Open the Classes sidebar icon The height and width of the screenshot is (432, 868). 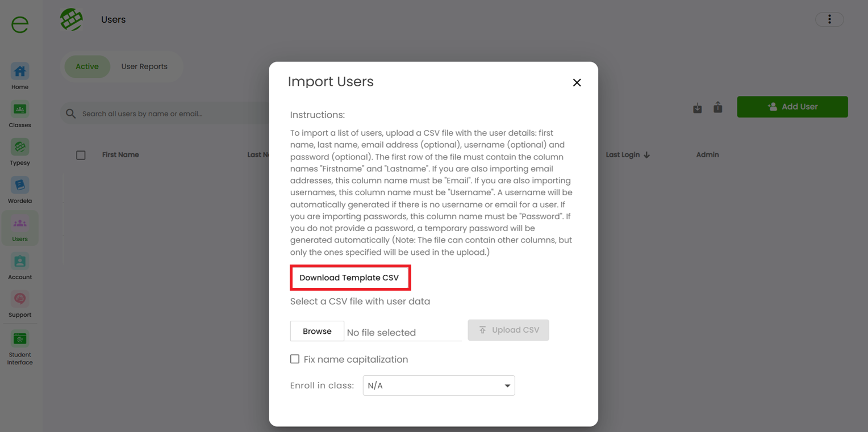(20, 109)
